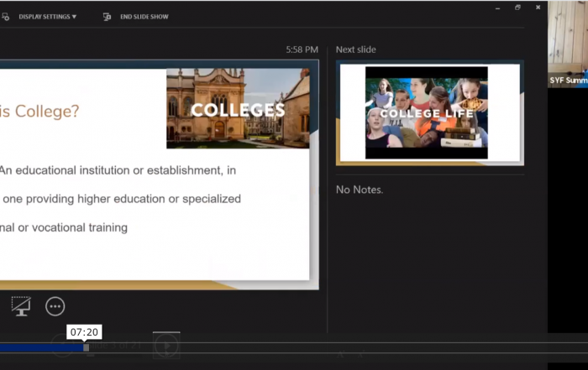Restore down the presenter view window

pyautogui.click(x=517, y=7)
